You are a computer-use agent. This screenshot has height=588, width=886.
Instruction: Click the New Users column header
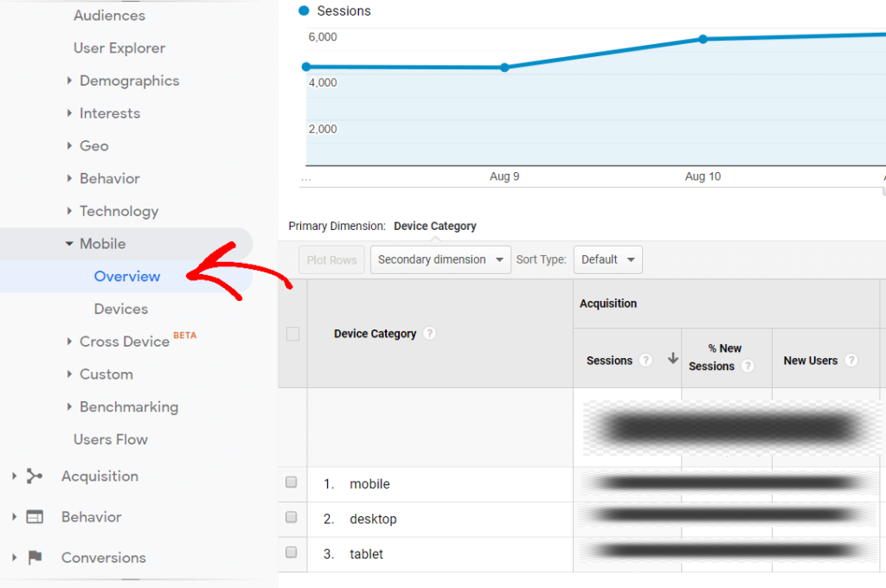coord(810,361)
